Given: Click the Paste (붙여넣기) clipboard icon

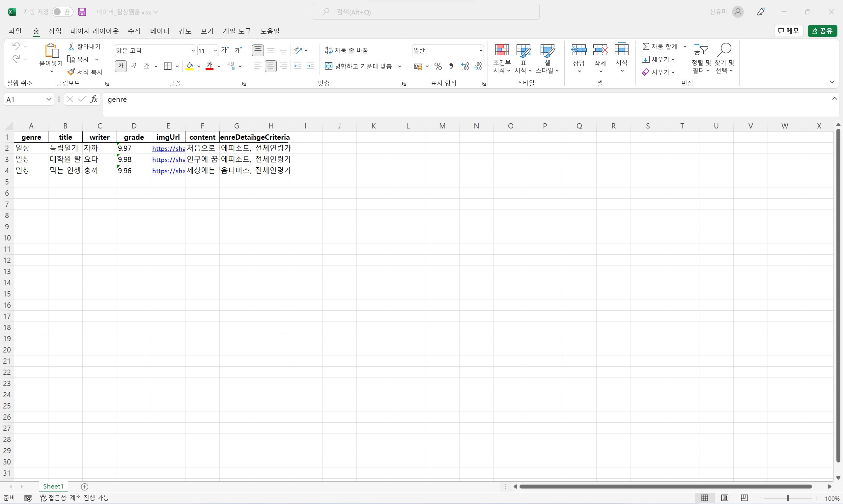Looking at the screenshot, I should (52, 50).
